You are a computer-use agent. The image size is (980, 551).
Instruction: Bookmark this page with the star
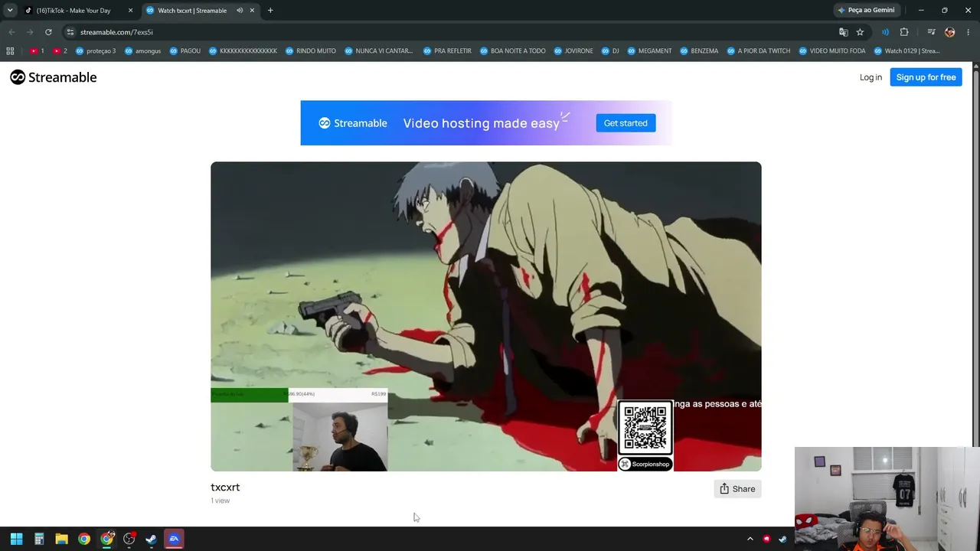click(x=860, y=32)
